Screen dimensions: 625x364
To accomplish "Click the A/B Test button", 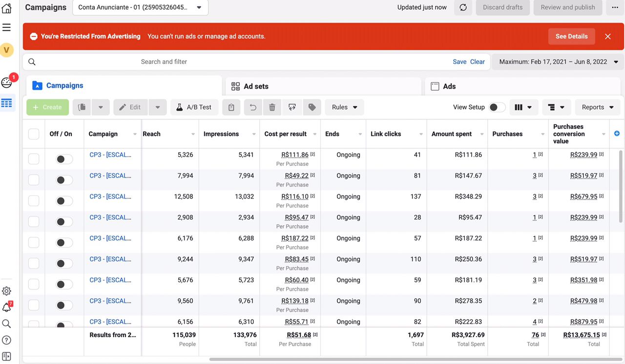I will [194, 107].
